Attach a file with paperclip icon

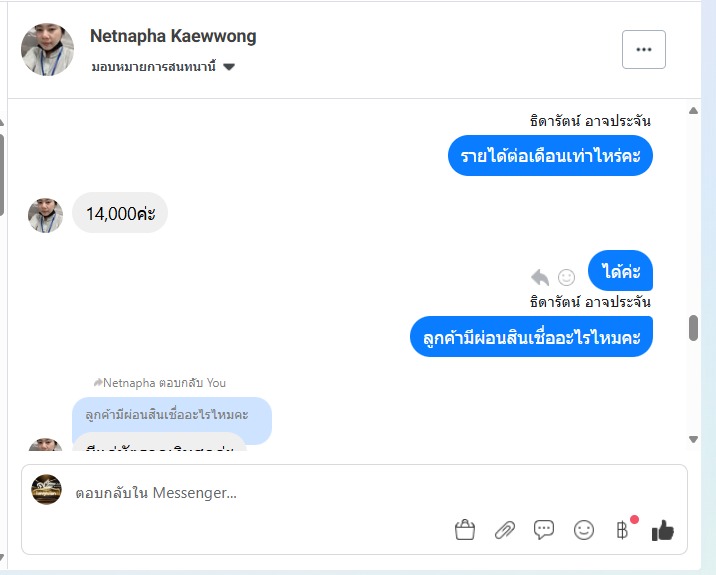pos(504,530)
